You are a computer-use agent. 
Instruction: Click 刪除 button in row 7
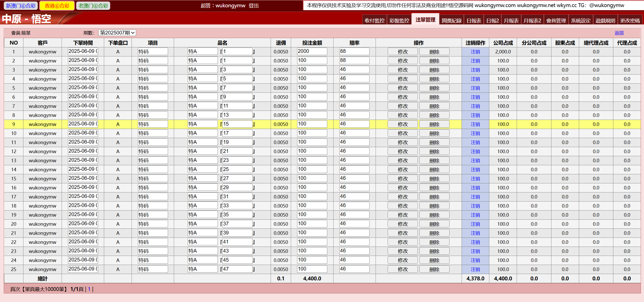tap(434, 106)
